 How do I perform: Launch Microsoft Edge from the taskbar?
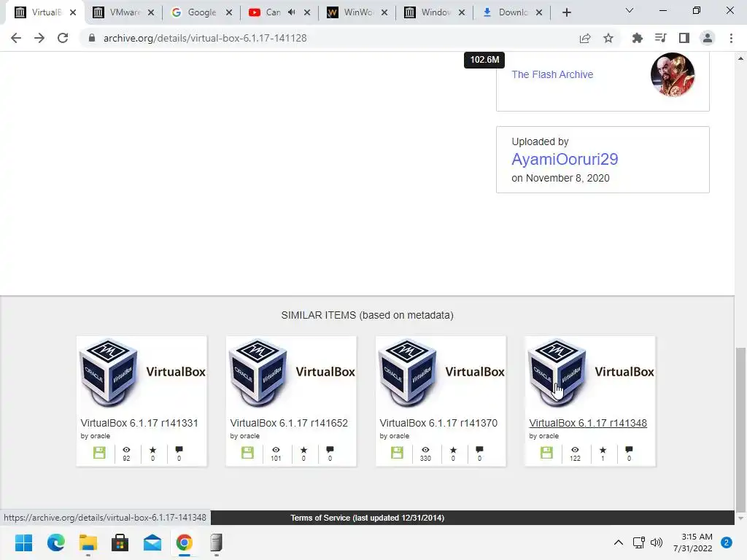(x=55, y=542)
